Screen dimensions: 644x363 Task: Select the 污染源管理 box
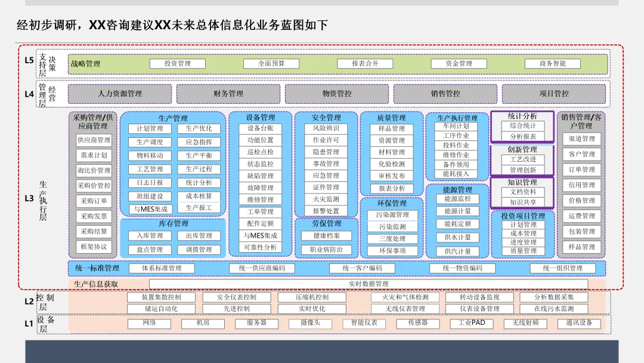click(392, 215)
